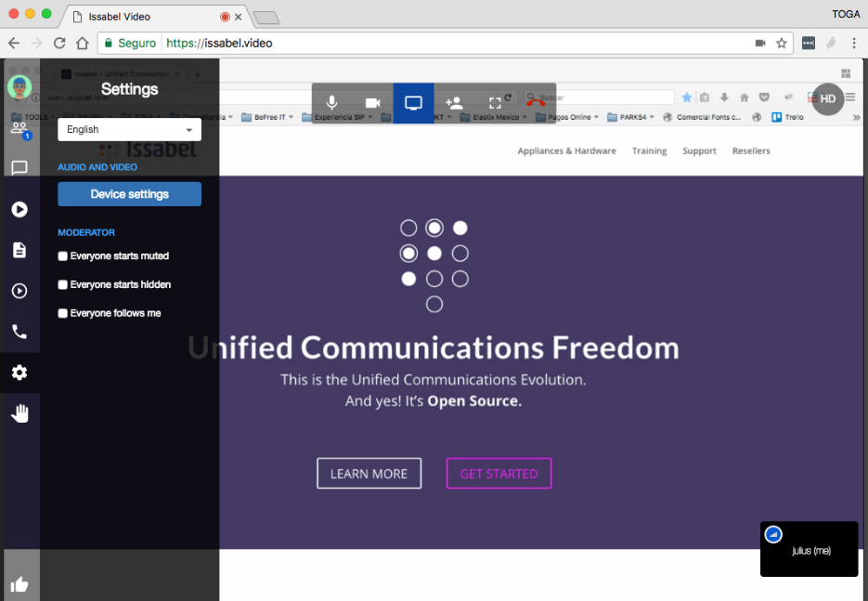This screenshot has width=868, height=601.
Task: Invite a participant with the add-person icon
Action: [454, 103]
